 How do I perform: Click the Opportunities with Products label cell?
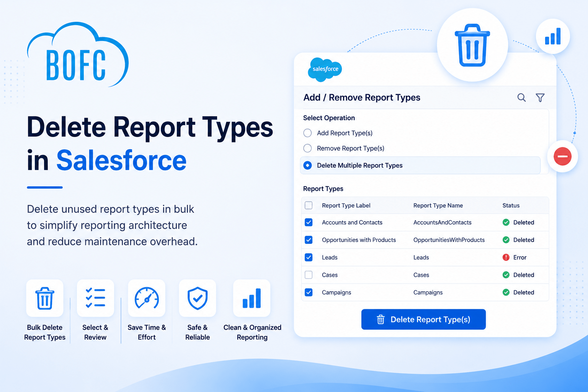point(359,240)
